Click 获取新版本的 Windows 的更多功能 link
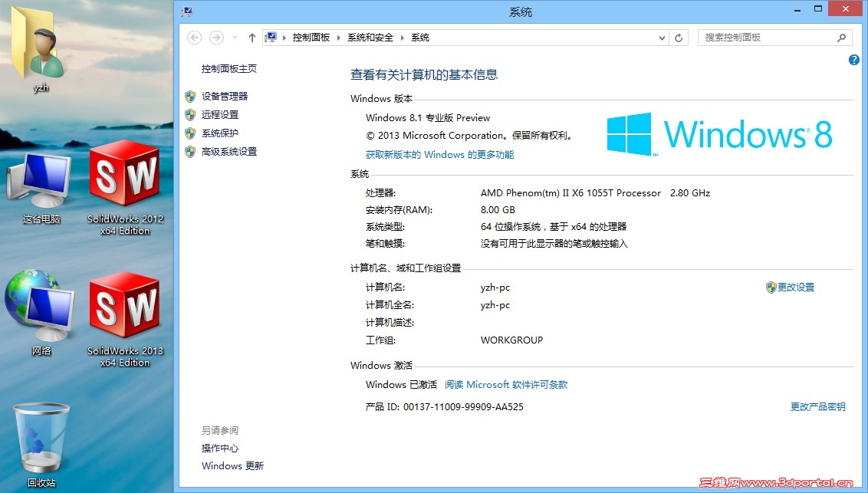 point(439,154)
